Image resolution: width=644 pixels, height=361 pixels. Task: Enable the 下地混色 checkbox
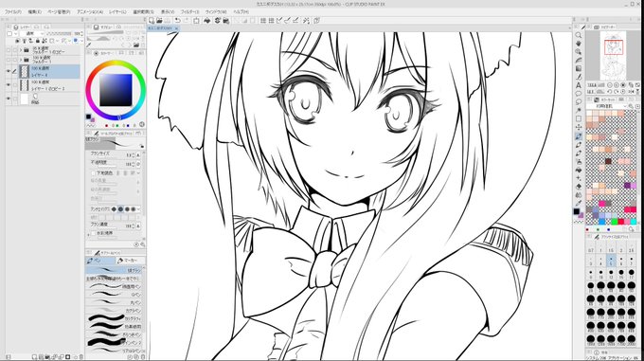93,173
